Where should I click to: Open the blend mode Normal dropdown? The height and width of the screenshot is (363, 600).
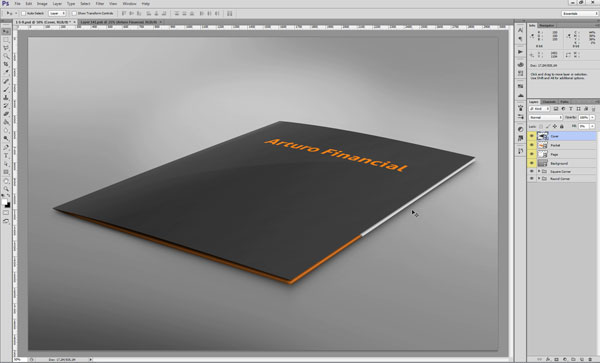click(x=546, y=117)
